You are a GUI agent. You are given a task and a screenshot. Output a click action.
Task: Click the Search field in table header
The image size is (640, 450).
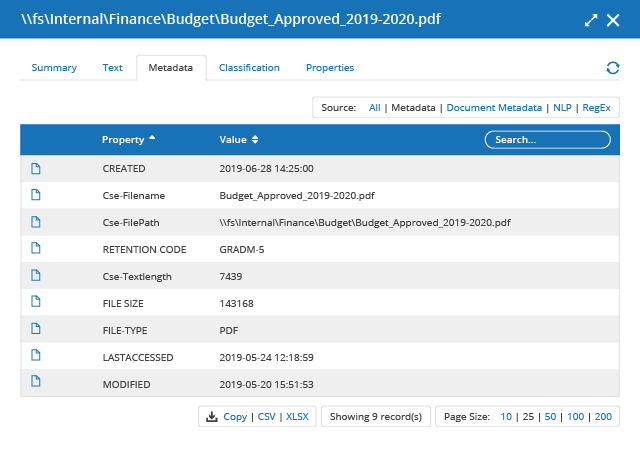(547, 140)
